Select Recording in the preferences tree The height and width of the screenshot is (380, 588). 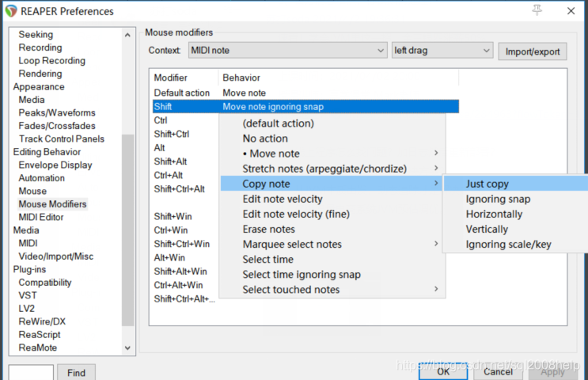(40, 47)
